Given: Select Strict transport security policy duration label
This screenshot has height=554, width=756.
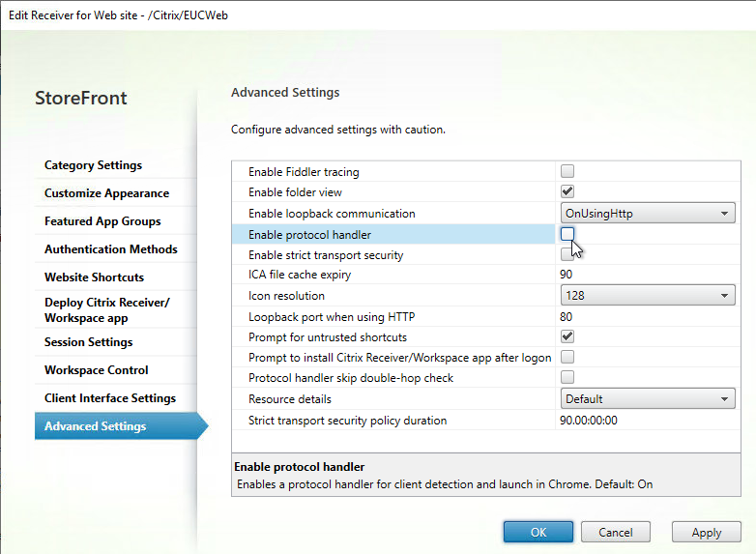Looking at the screenshot, I should pyautogui.click(x=348, y=421).
